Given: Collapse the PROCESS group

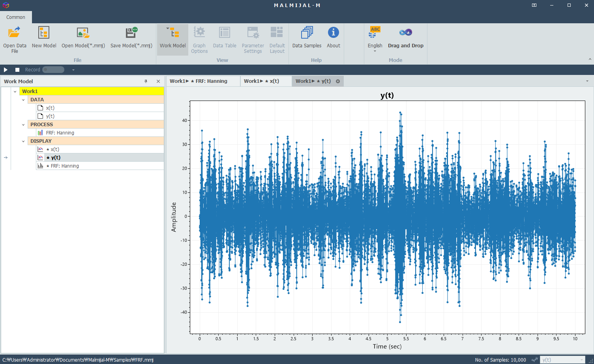Looking at the screenshot, I should tap(23, 125).
